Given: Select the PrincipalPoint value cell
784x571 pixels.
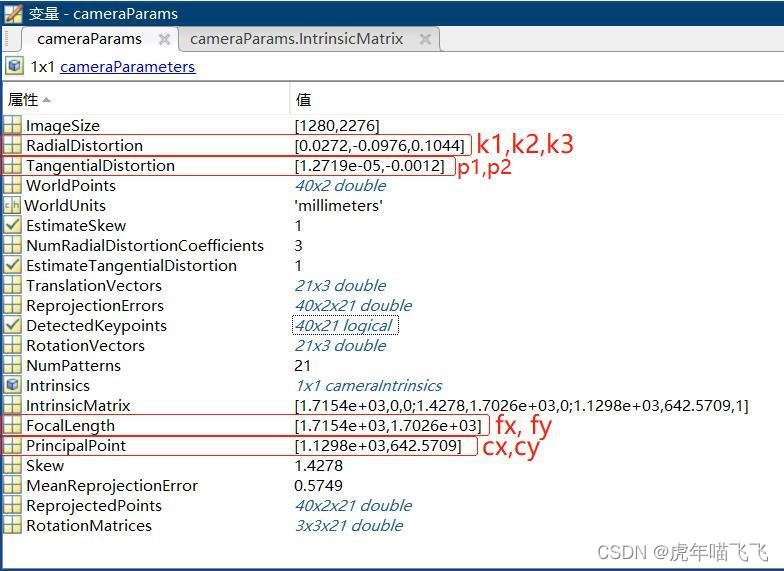Looking at the screenshot, I should point(378,446).
